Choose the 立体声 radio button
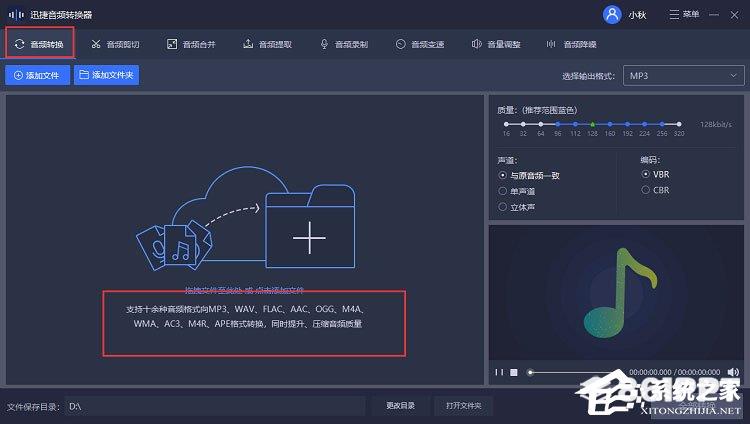 502,207
